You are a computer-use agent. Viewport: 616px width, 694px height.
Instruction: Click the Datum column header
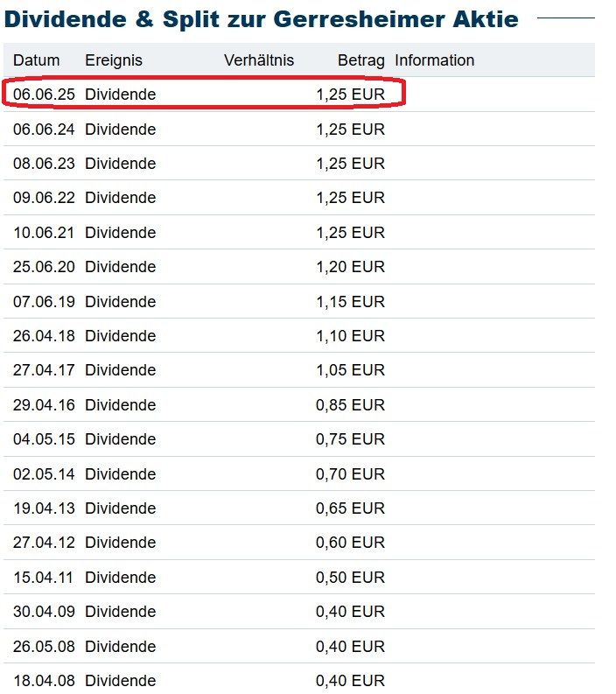click(x=37, y=60)
